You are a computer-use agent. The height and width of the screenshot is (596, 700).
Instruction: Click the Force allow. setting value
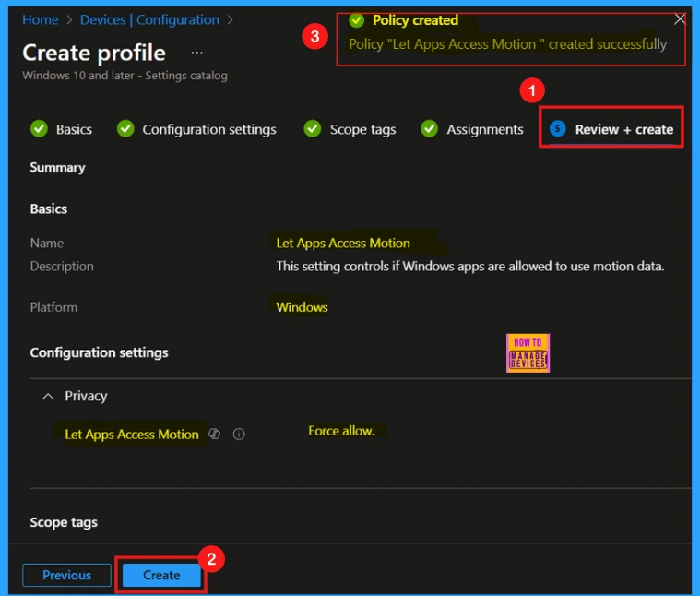[x=341, y=431]
